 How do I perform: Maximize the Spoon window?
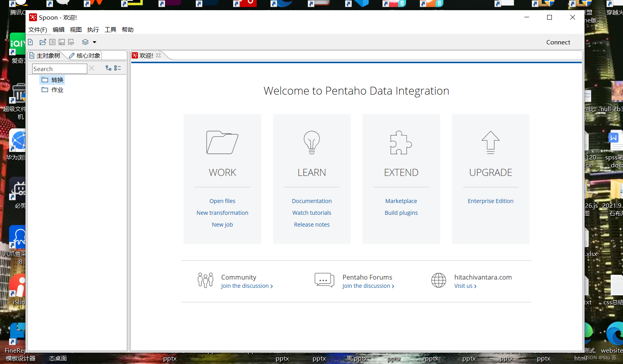coord(549,17)
